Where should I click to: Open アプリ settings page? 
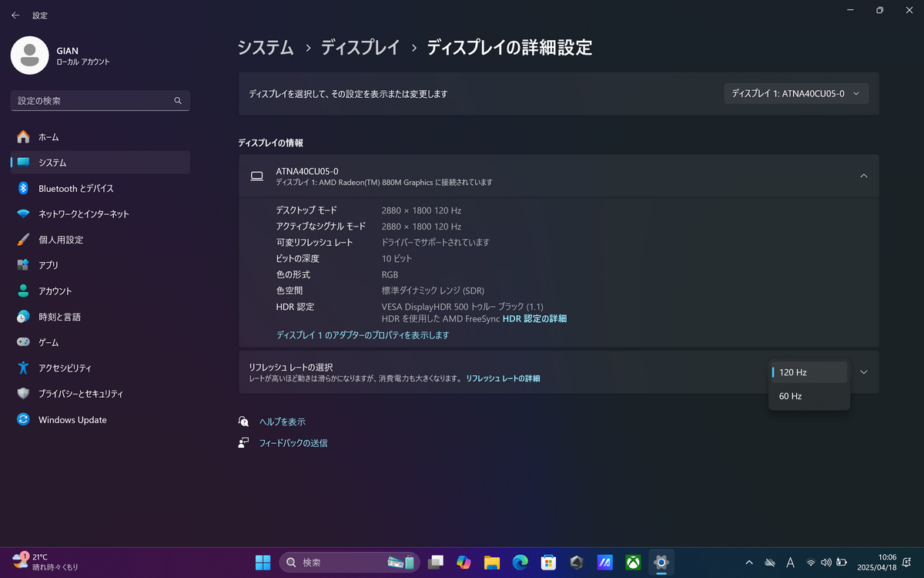[100, 265]
